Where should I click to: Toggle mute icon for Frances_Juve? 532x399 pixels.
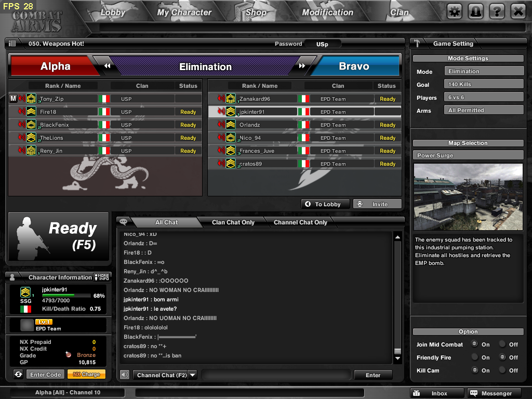pos(221,150)
